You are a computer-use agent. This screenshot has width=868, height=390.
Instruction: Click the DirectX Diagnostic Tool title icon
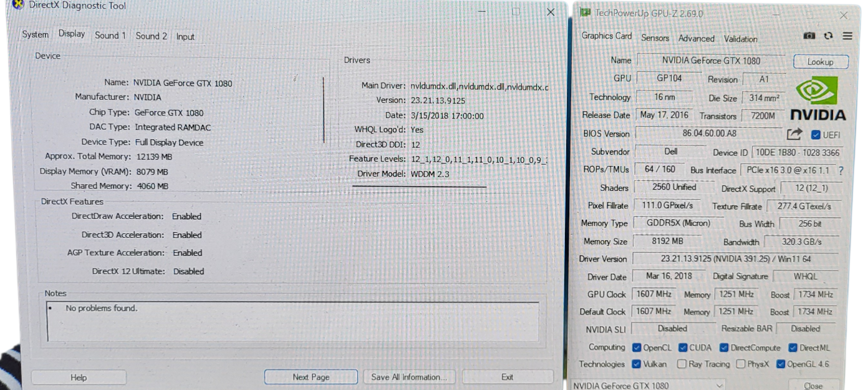[x=18, y=6]
